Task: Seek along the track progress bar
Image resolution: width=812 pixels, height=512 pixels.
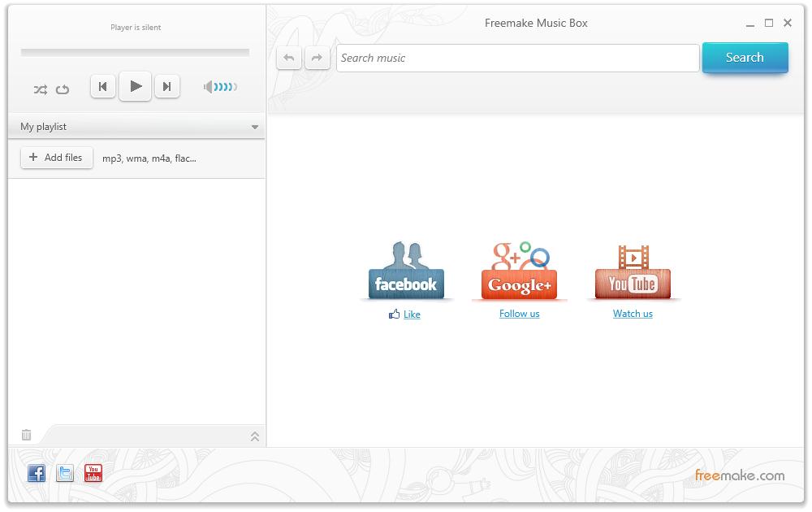Action: pos(135,52)
